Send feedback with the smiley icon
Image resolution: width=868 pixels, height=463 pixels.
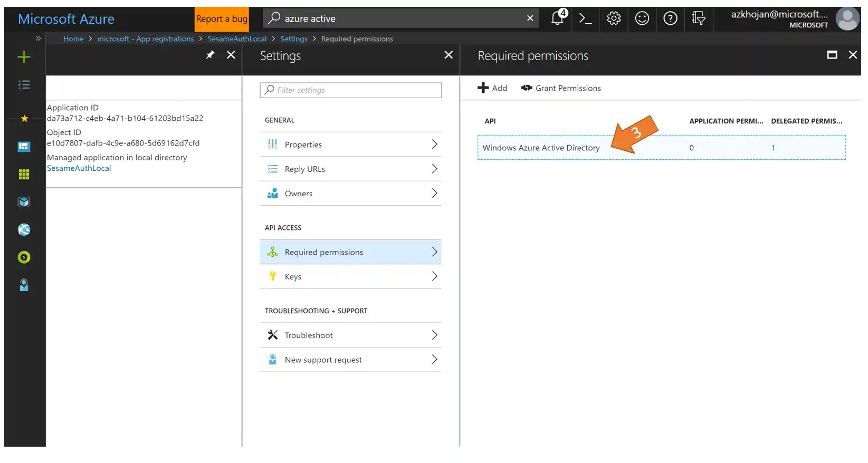642,19
